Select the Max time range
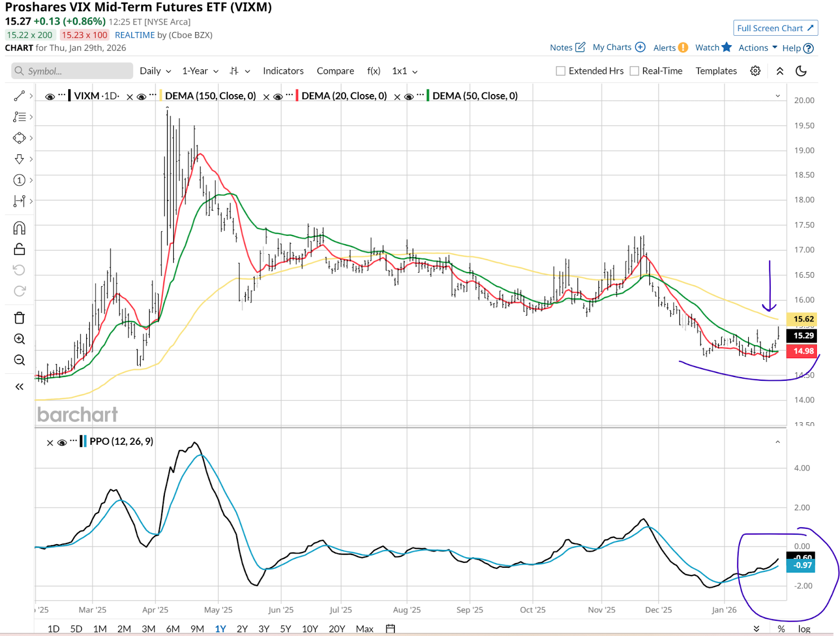The height and width of the screenshot is (636, 840). point(364,629)
